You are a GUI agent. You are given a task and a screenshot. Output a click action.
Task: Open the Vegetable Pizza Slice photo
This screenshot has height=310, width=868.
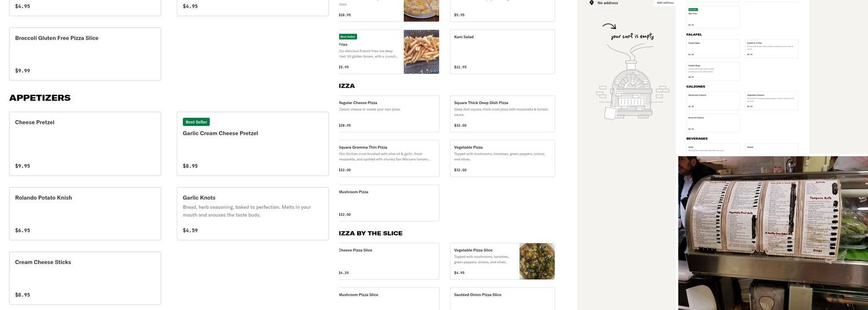point(537,261)
